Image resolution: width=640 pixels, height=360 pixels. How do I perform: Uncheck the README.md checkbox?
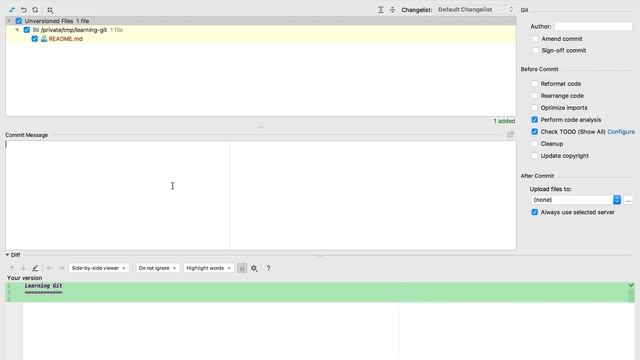click(x=35, y=39)
